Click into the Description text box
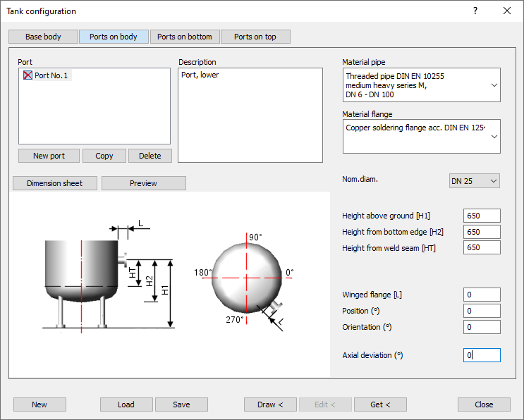Image resolution: width=524 pixels, height=420 pixels. [x=250, y=116]
